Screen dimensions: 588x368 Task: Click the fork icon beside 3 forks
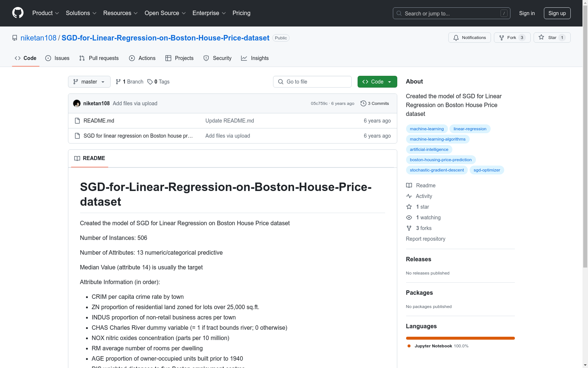point(409,228)
